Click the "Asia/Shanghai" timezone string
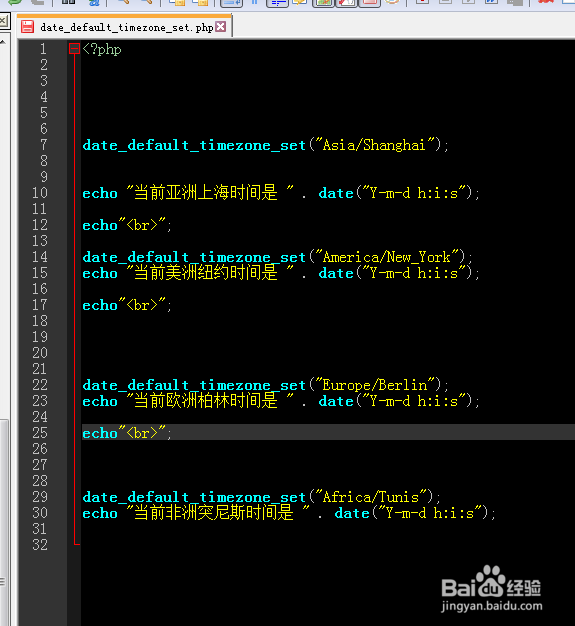This screenshot has width=575, height=626. 375,145
